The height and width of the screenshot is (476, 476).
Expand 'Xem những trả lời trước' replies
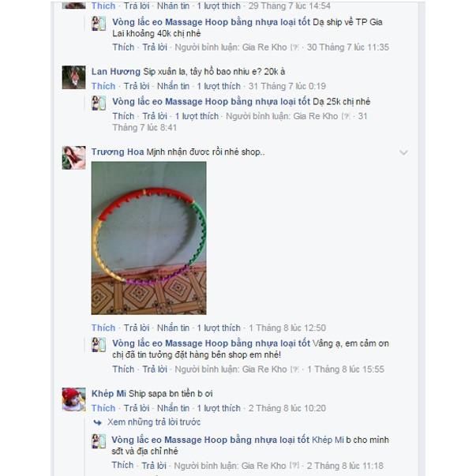pyautogui.click(x=154, y=422)
